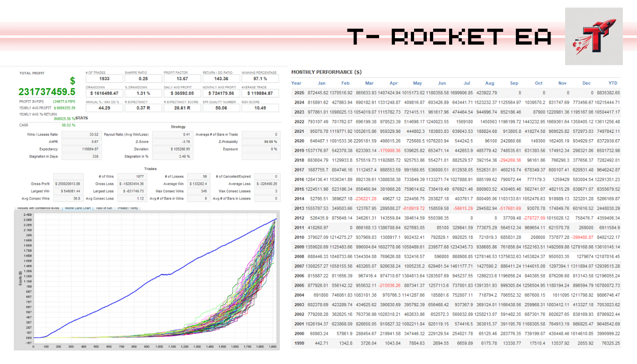Click the % Drawdown value 1.31 %

(x=142, y=93)
